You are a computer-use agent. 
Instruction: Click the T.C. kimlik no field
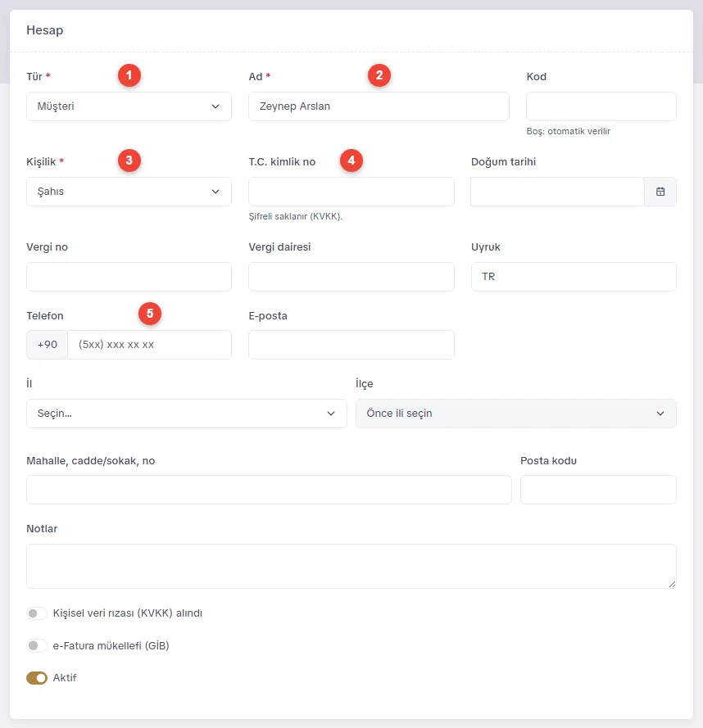coord(351,192)
